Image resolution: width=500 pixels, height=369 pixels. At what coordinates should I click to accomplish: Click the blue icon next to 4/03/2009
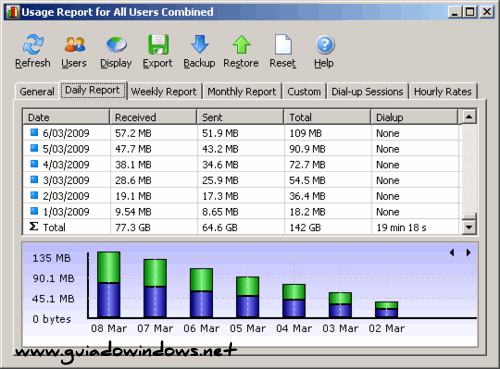[34, 164]
